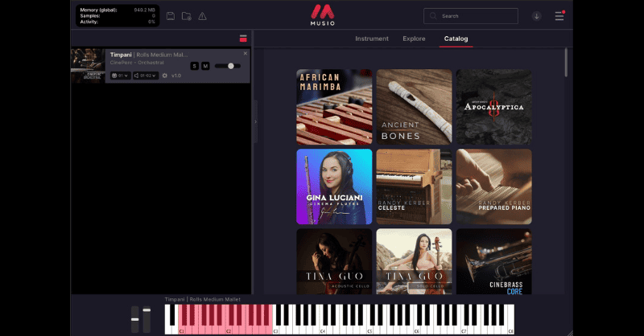The image size is (644, 336).
Task: Open the Gina Luciani Cinema Flutes tile
Action: 334,186
